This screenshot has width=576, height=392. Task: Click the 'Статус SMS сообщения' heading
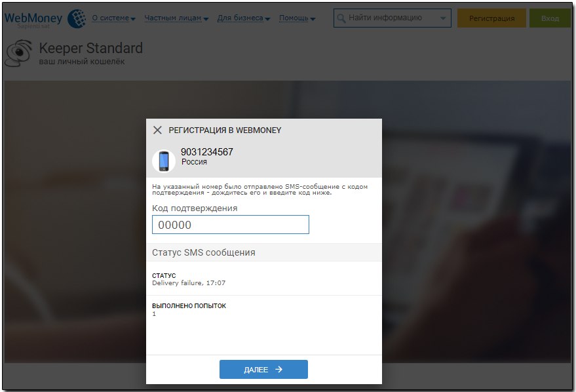(204, 252)
